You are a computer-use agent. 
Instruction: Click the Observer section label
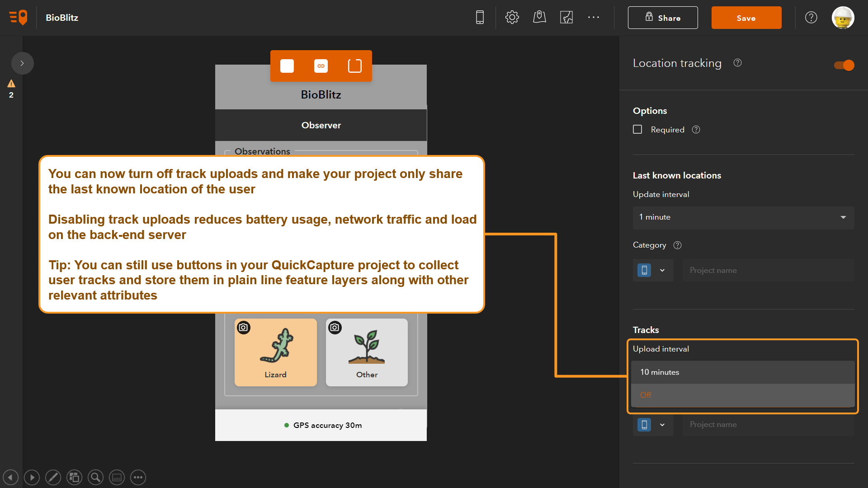321,125
